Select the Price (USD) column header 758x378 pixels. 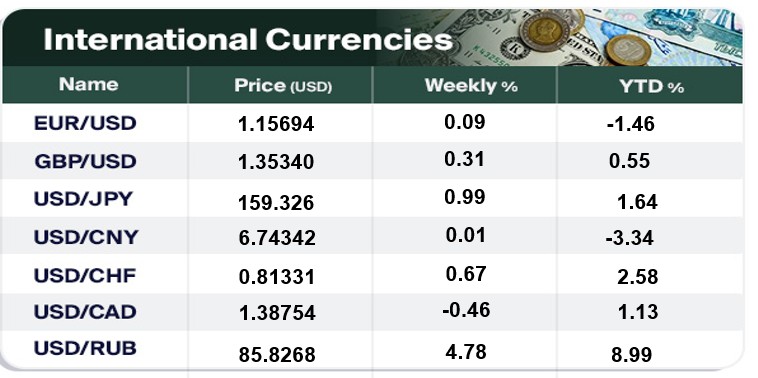click(283, 86)
